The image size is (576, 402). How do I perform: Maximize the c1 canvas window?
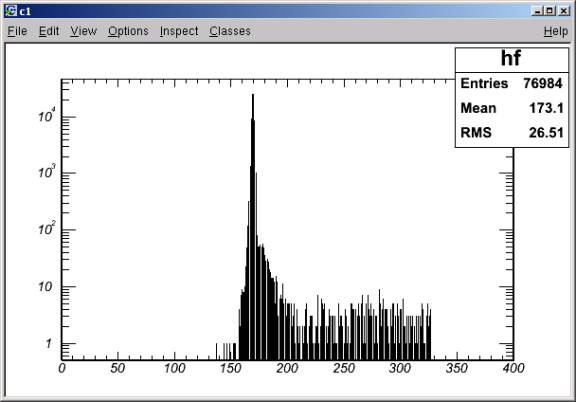tap(550, 11)
